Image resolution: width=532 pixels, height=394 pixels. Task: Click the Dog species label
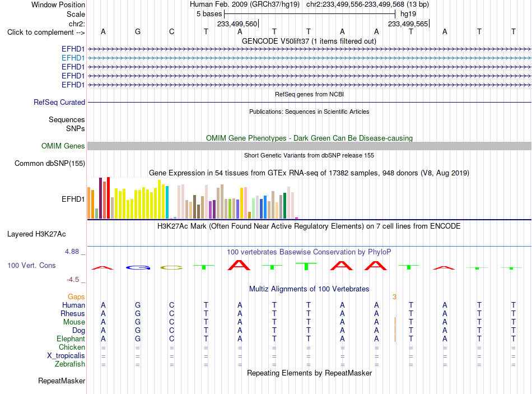78,331
